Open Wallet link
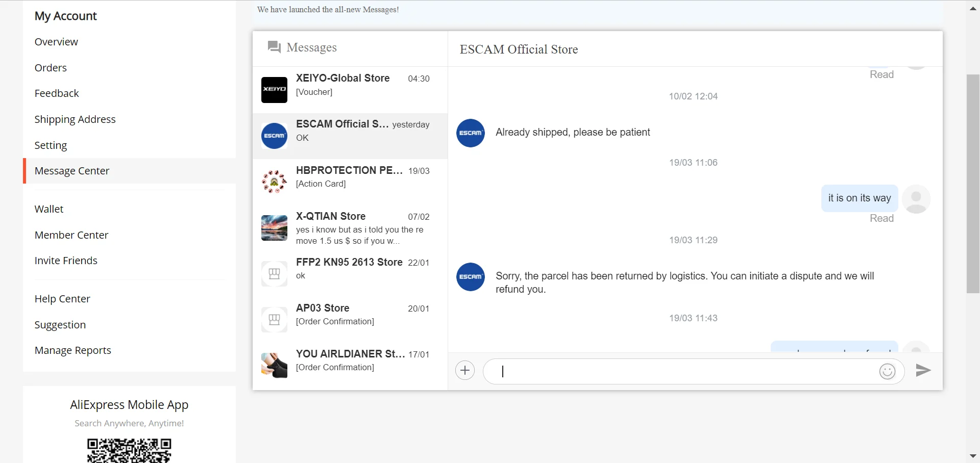980x463 pixels. (x=49, y=209)
